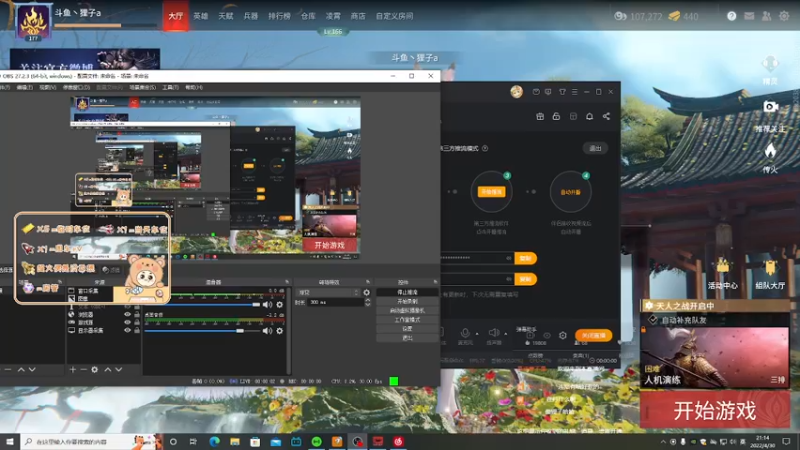Move selected source up
Screen dimensions: 800x450
tap(108, 369)
